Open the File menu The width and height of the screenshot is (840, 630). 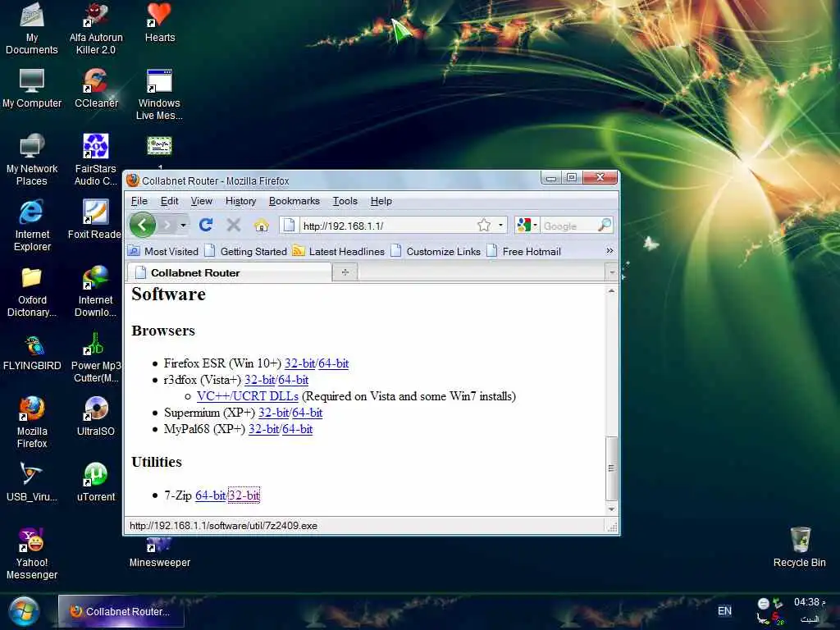(139, 201)
